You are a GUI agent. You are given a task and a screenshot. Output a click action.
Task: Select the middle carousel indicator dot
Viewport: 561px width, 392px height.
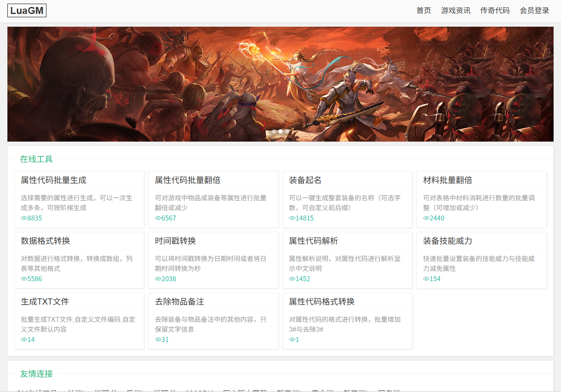click(280, 131)
